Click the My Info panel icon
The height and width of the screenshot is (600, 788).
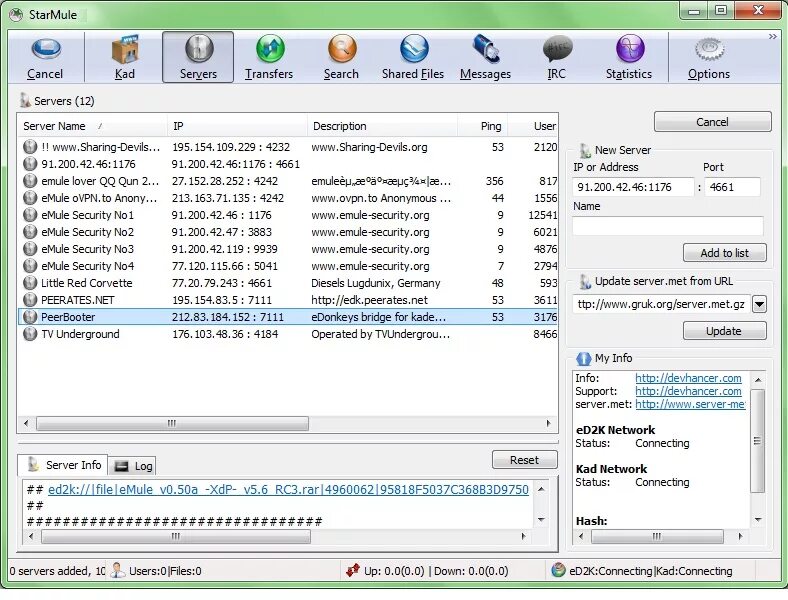[x=583, y=358]
